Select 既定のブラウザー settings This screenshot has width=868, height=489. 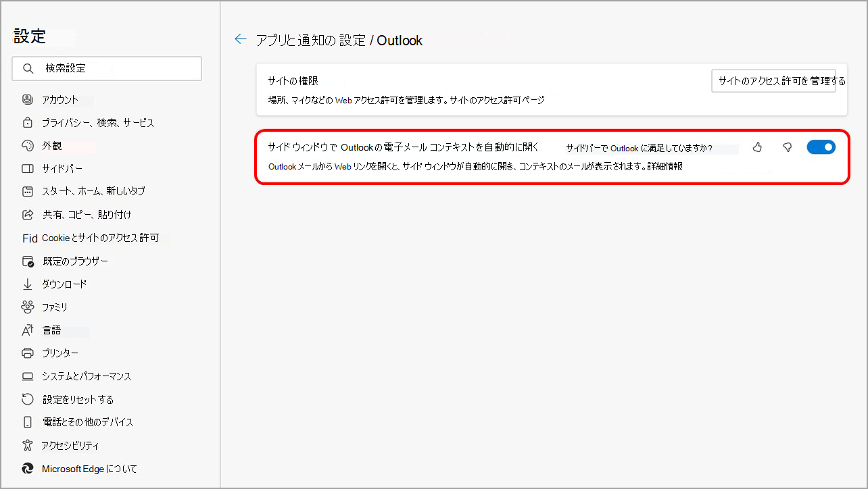tap(75, 261)
